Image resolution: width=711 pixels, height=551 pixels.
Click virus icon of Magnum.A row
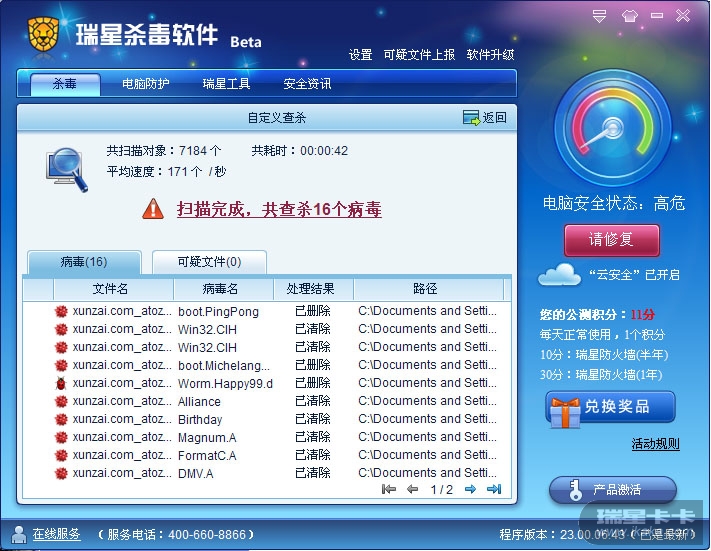tap(61, 437)
